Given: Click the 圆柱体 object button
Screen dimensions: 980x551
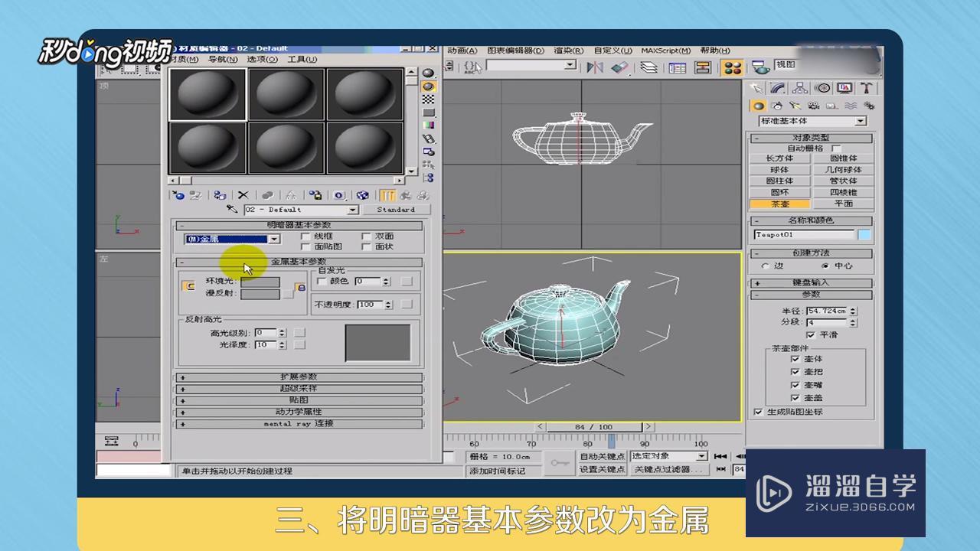Looking at the screenshot, I should [779, 181].
